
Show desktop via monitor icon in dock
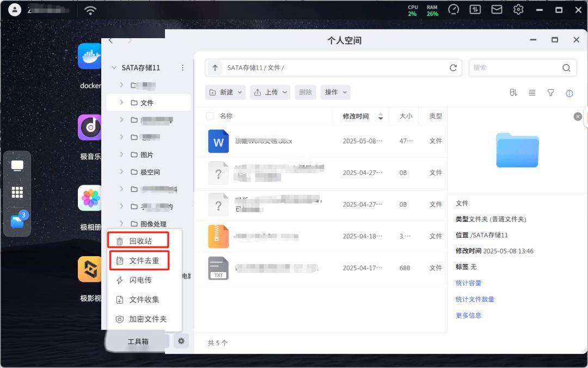click(x=17, y=166)
